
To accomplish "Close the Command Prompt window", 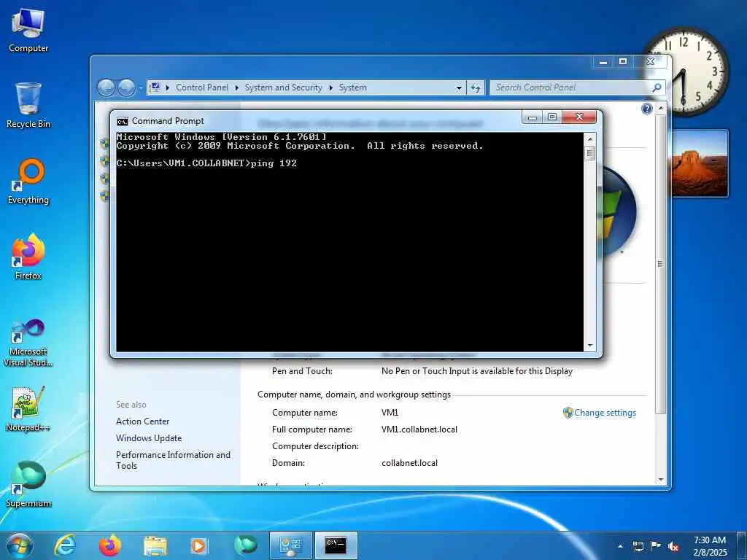I will point(579,117).
